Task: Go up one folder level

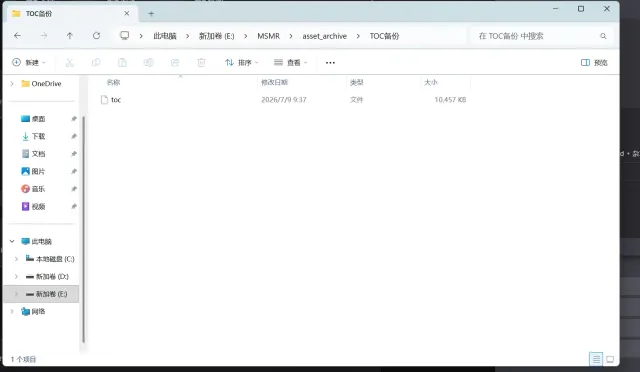Action: 70,36
